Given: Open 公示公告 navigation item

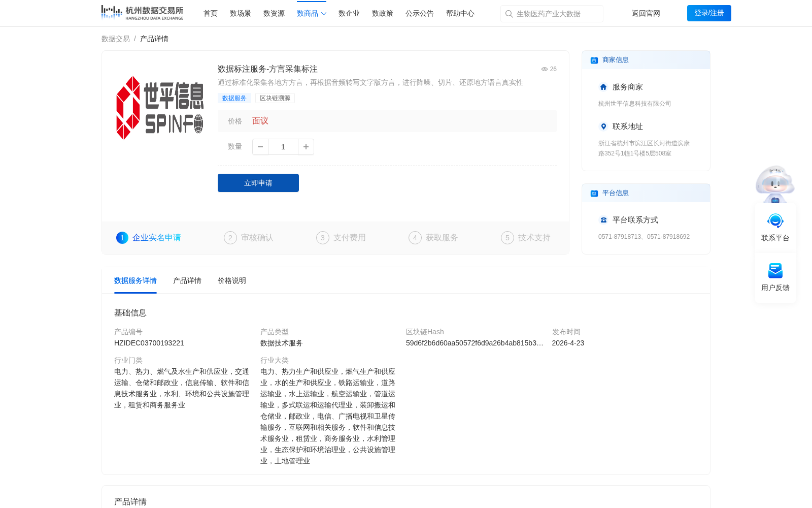Looking at the screenshot, I should pyautogui.click(x=420, y=13).
